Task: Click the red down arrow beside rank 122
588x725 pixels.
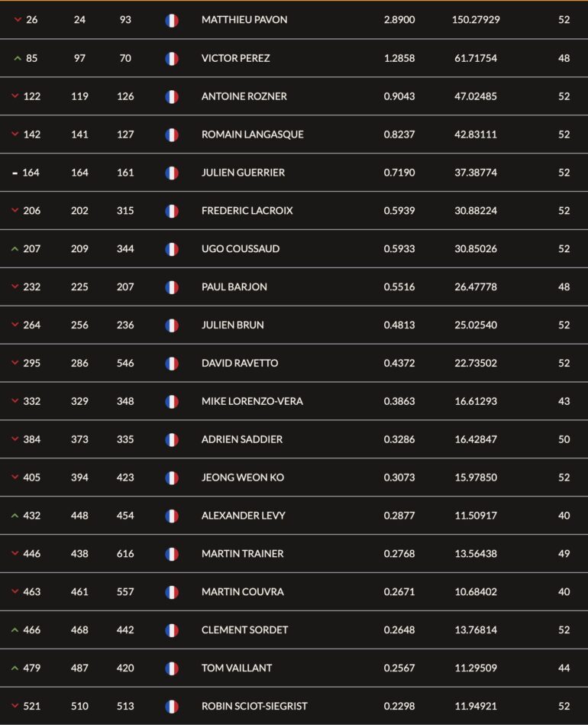Action: tap(15, 96)
